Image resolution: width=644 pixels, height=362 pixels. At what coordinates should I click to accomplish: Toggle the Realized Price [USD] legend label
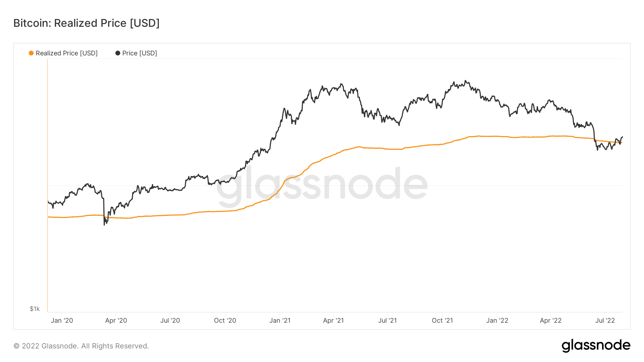coord(67,53)
